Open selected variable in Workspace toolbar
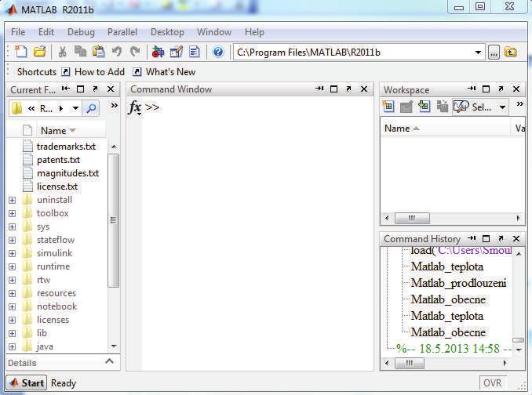The image size is (532, 395). 406,107
